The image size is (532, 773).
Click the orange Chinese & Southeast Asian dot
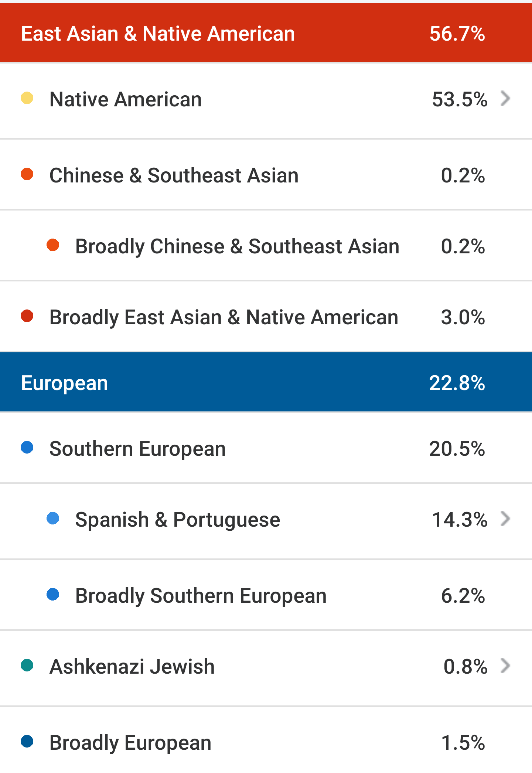coord(27,174)
